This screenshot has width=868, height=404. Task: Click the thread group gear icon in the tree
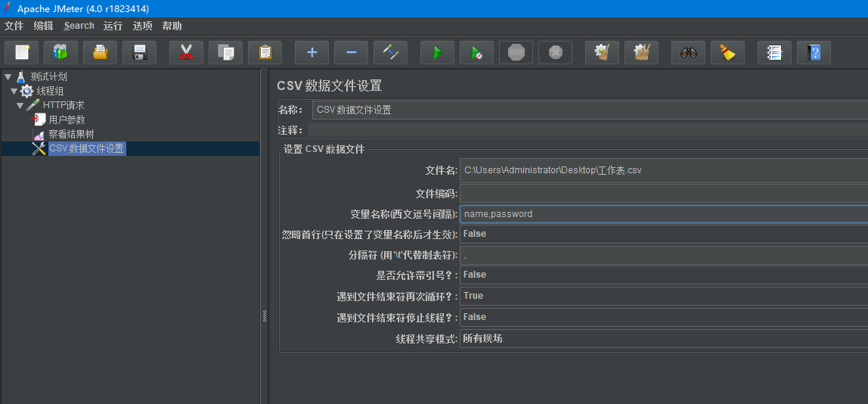26,91
